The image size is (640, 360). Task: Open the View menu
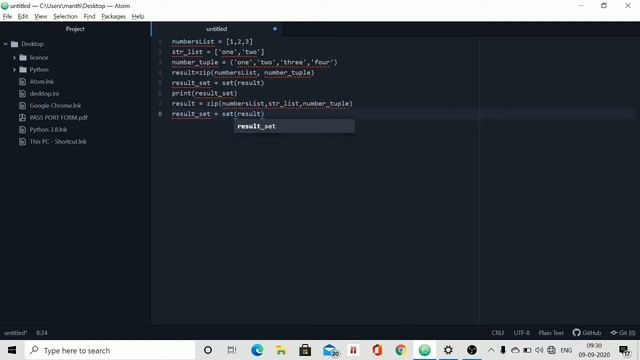40,16
